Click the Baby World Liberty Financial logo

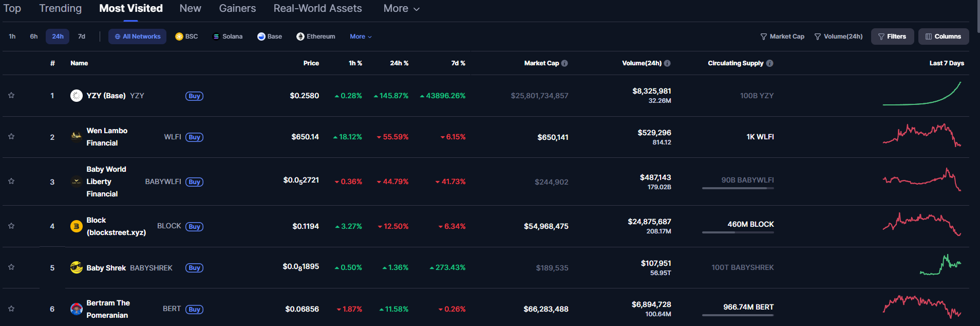tap(77, 182)
